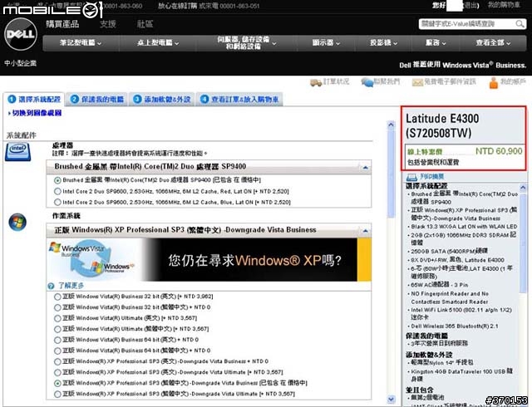Open servers, storage and networking dropdown
532x407 pixels.
click(x=247, y=42)
